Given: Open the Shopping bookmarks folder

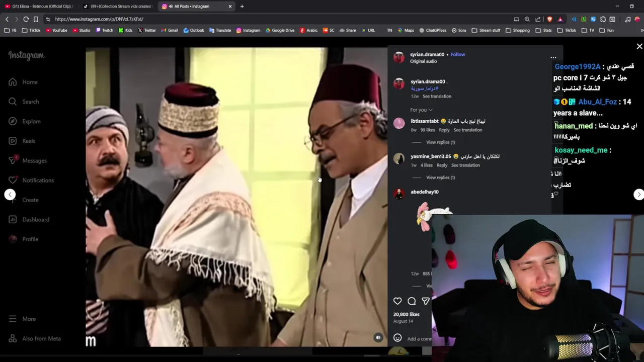Looking at the screenshot, I should pos(518,30).
